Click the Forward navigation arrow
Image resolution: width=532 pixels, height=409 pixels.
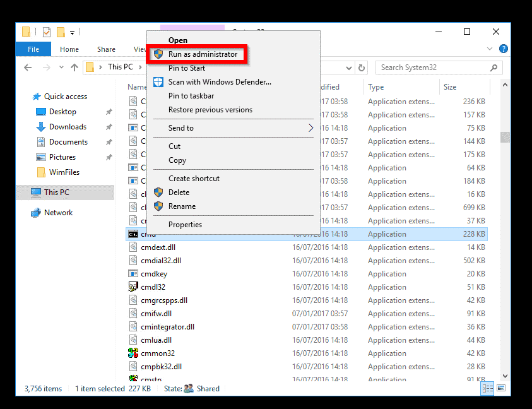[x=47, y=68]
